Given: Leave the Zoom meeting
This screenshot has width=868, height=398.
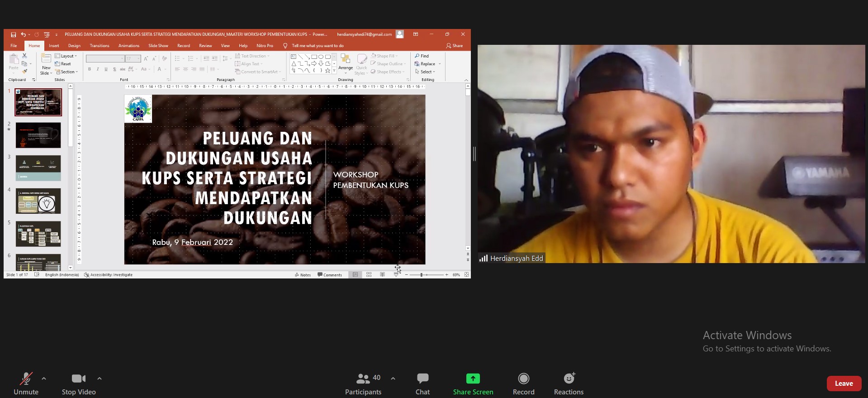Looking at the screenshot, I should click(844, 384).
